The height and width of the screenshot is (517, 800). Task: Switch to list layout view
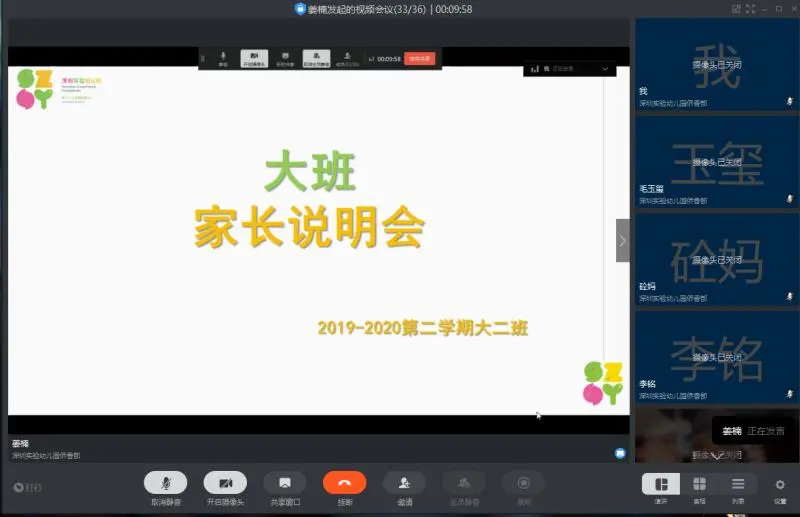click(738, 484)
